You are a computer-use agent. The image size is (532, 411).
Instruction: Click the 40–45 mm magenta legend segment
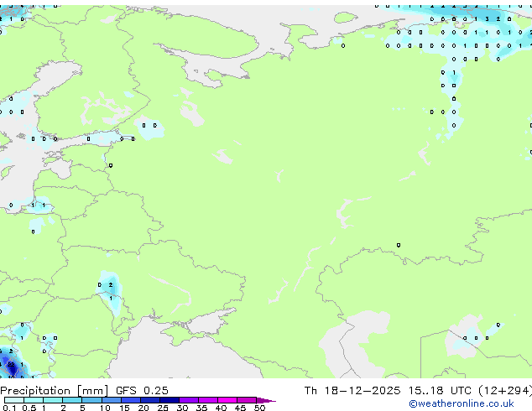pos(227,400)
